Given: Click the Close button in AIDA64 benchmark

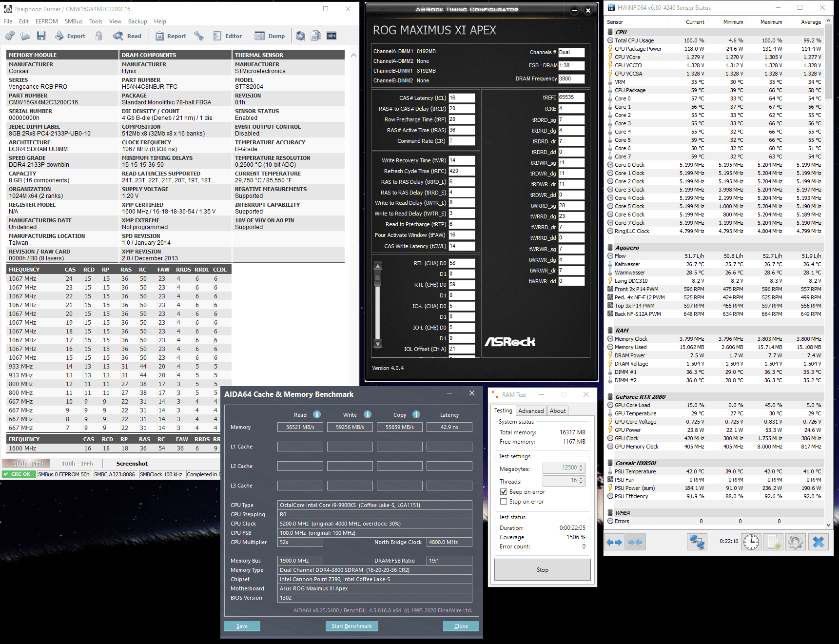Looking at the screenshot, I should pyautogui.click(x=461, y=626).
